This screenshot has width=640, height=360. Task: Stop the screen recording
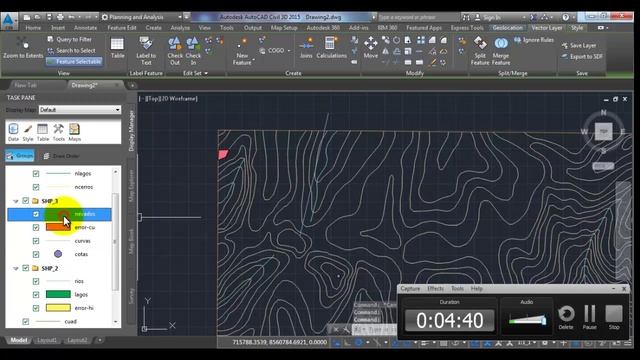click(x=613, y=317)
